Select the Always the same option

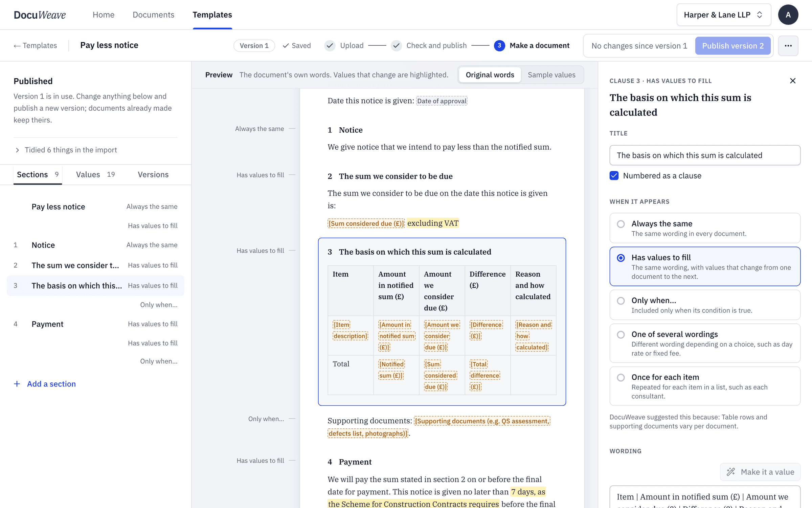pos(705,228)
